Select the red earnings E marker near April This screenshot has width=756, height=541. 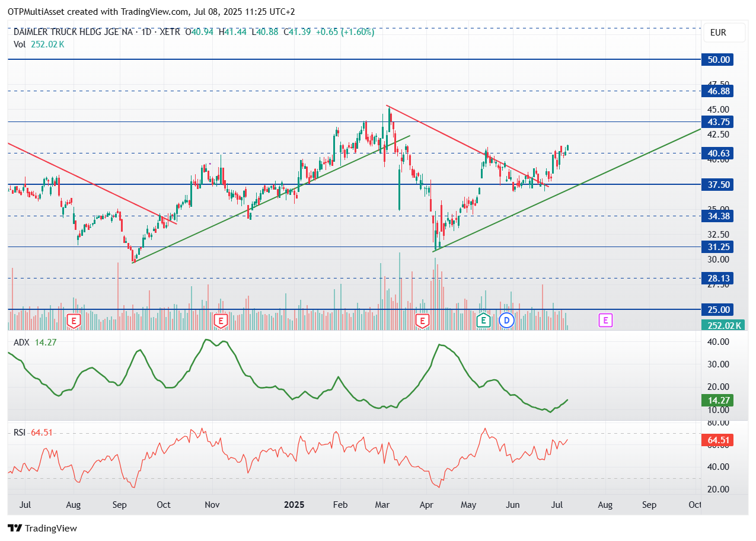click(x=422, y=321)
